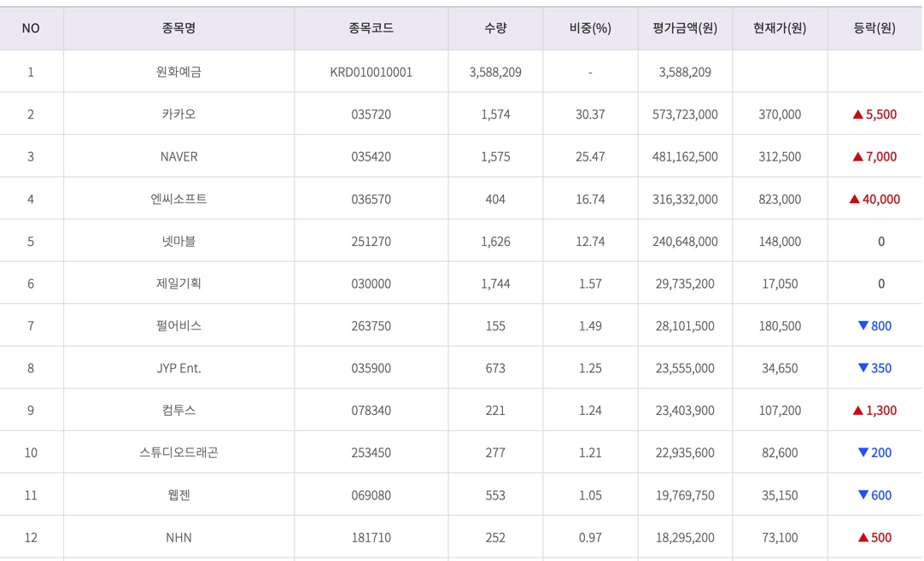Click stock code 030000

click(371, 283)
